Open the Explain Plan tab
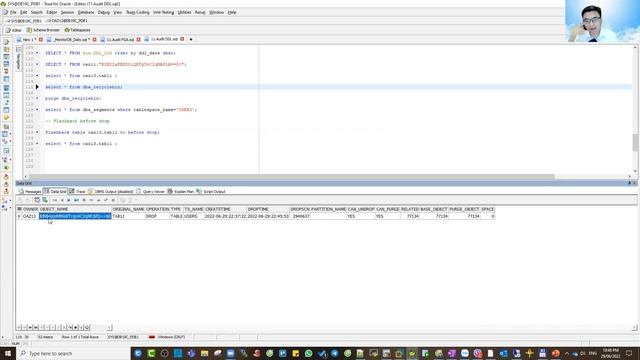This screenshot has height=360, width=640. point(181,191)
